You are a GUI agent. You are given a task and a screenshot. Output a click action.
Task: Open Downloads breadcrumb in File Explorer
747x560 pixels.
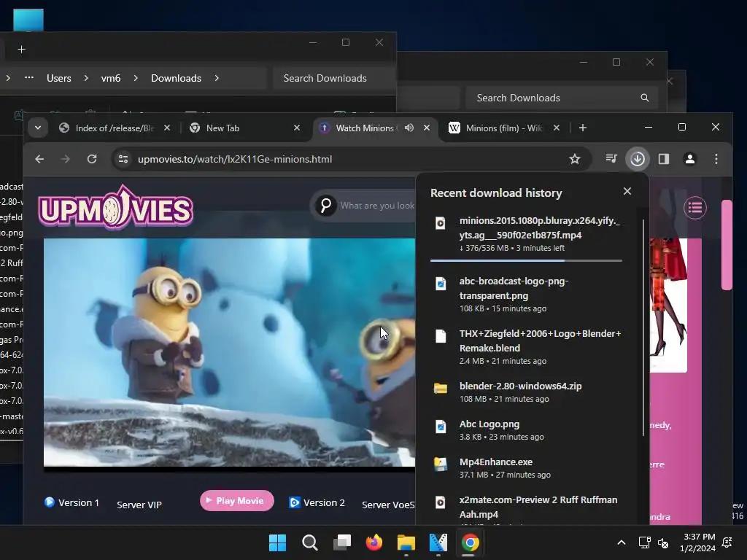pos(176,78)
